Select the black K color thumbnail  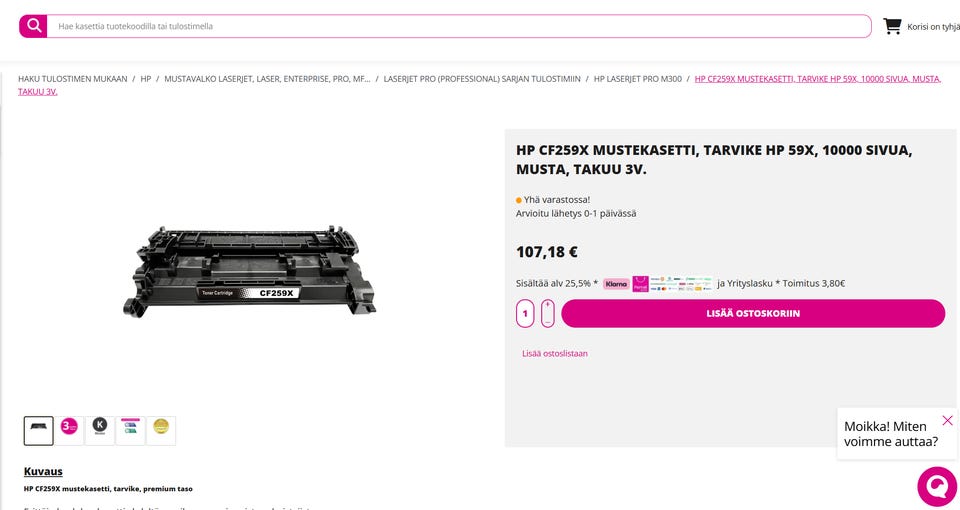(x=100, y=430)
